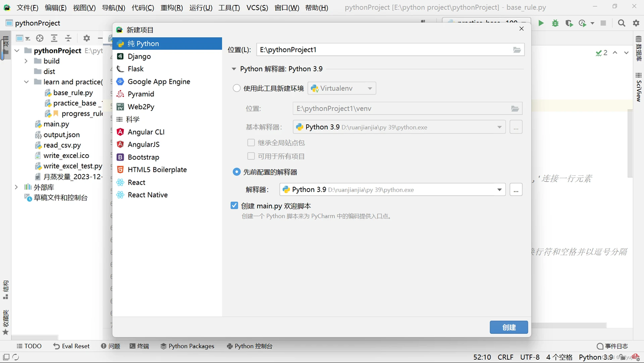Choose Flask project type

[x=167, y=69]
